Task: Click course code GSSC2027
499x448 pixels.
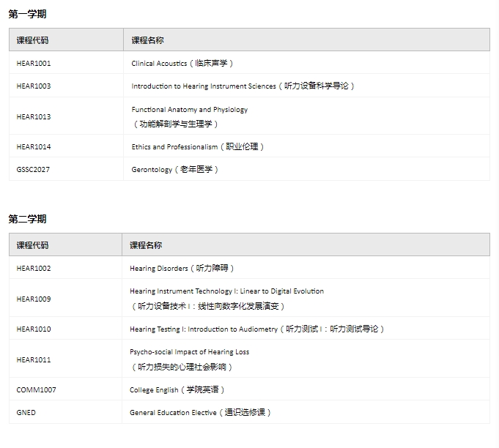Action: tap(33, 170)
